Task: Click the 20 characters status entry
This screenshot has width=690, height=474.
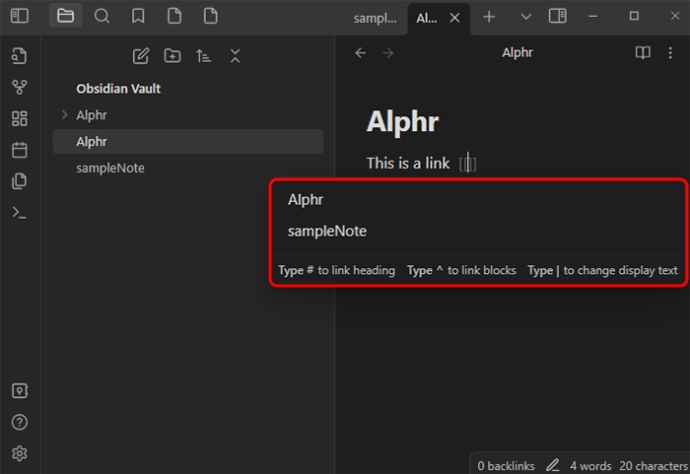Action: [x=653, y=466]
